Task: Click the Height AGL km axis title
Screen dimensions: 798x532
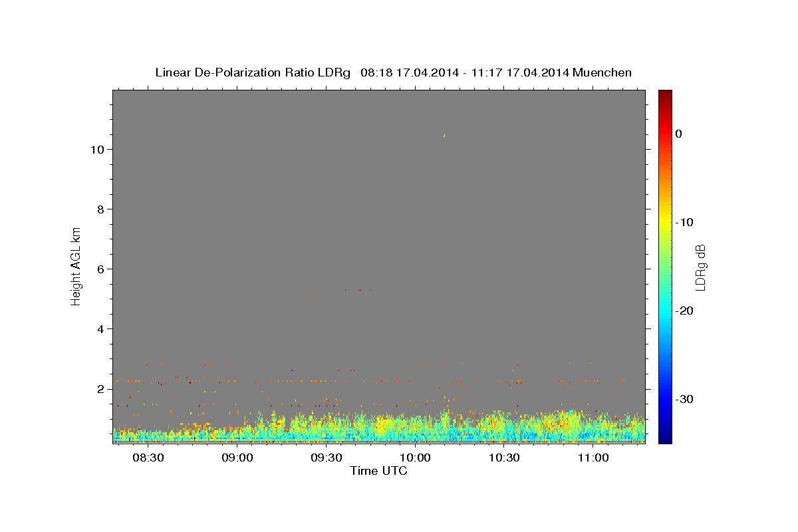Action: click(76, 265)
